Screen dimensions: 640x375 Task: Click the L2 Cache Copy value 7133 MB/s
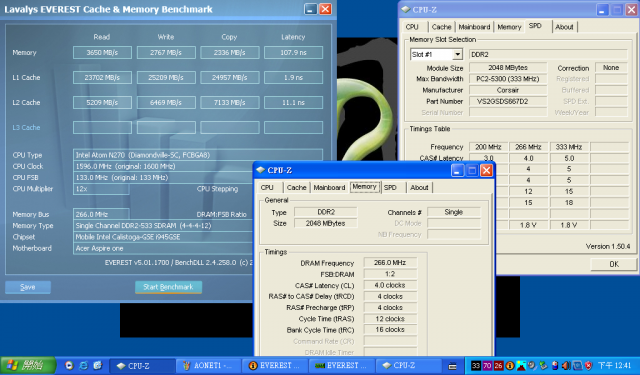pyautogui.click(x=229, y=102)
